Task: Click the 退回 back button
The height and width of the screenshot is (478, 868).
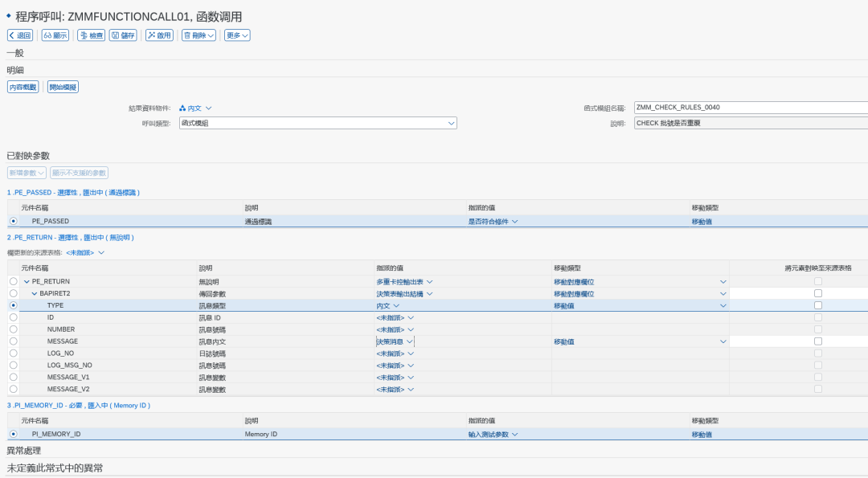Action: tap(20, 35)
